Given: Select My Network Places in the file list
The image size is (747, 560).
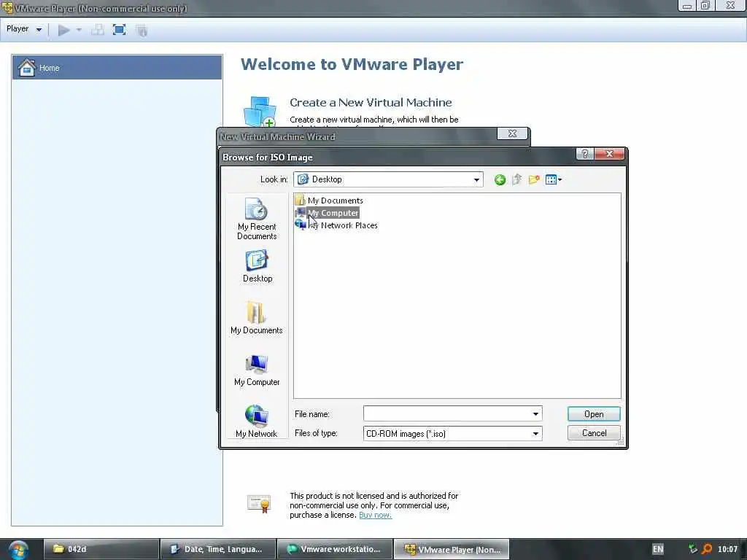Looking at the screenshot, I should coord(343,225).
